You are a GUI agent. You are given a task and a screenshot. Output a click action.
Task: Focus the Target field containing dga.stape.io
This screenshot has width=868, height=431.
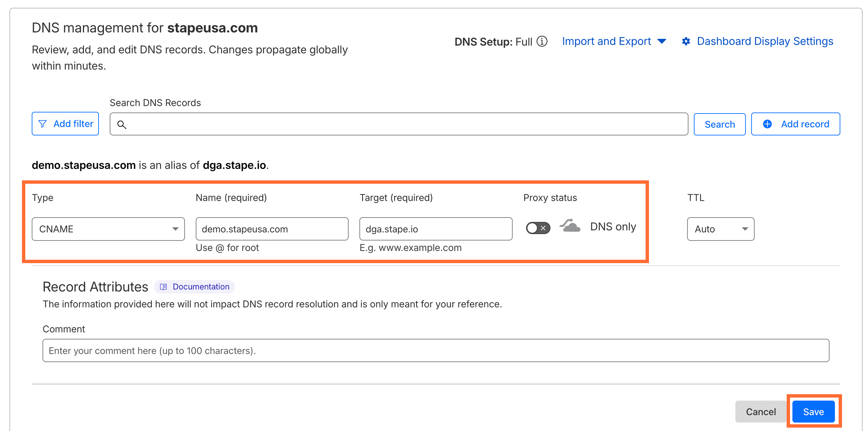pos(435,229)
